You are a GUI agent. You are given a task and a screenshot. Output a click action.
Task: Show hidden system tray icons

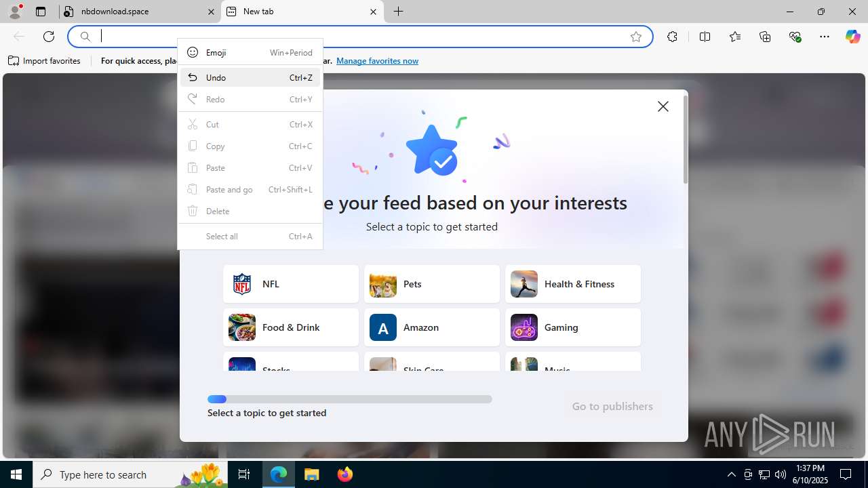coord(731,474)
